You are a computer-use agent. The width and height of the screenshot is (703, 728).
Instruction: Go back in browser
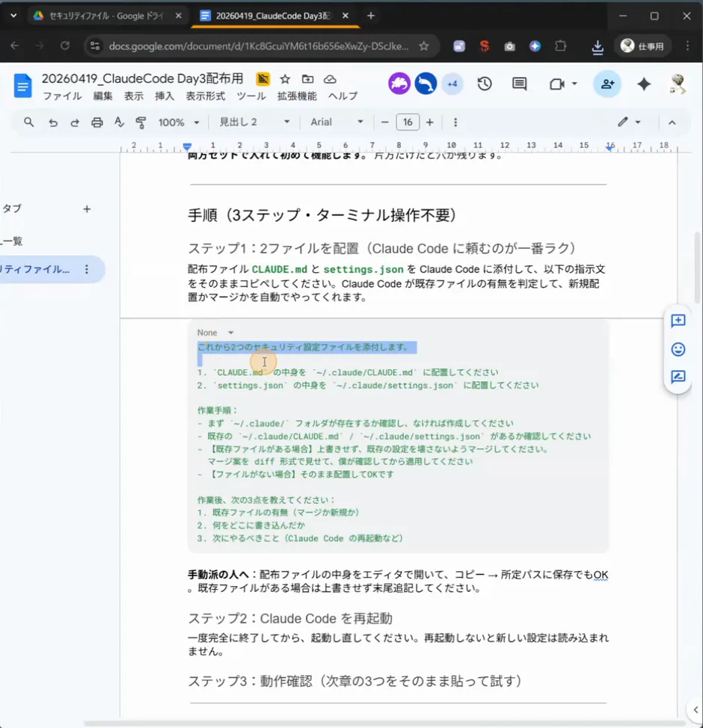[x=15, y=46]
